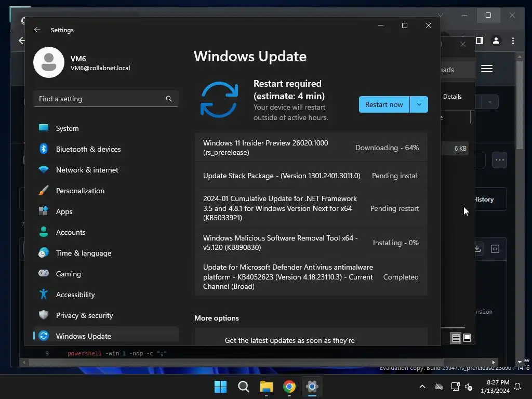The width and height of the screenshot is (532, 399).
Task: Open Network & internet settings
Action: (x=106, y=170)
